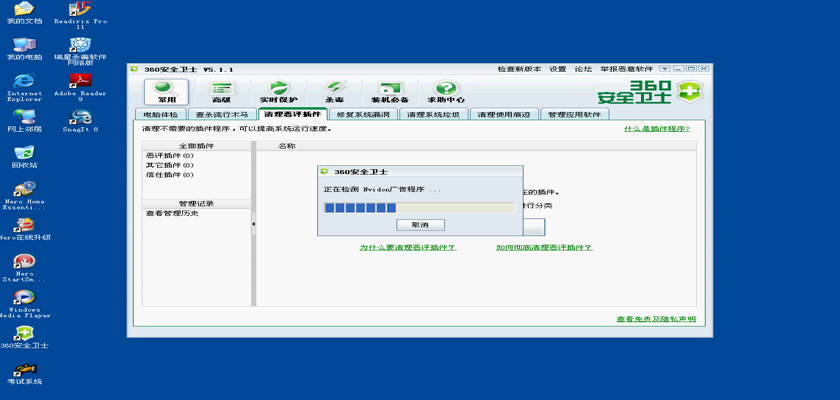Select 回收站 recycle bin icon
The width and height of the screenshot is (840, 400).
[24, 156]
